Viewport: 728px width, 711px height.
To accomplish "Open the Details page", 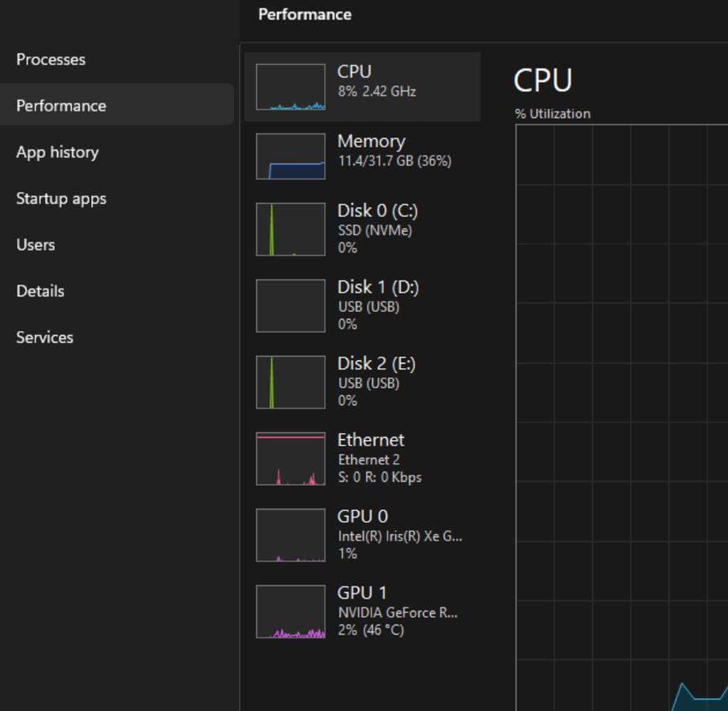I will pyautogui.click(x=40, y=292).
